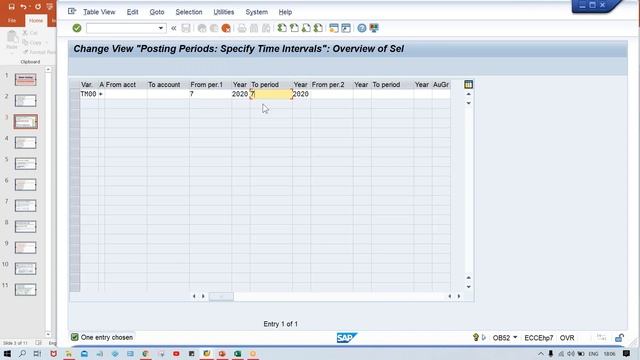Screen dimensions: 640x360
Task: Open the Utilities menu
Action: [x=224, y=12]
